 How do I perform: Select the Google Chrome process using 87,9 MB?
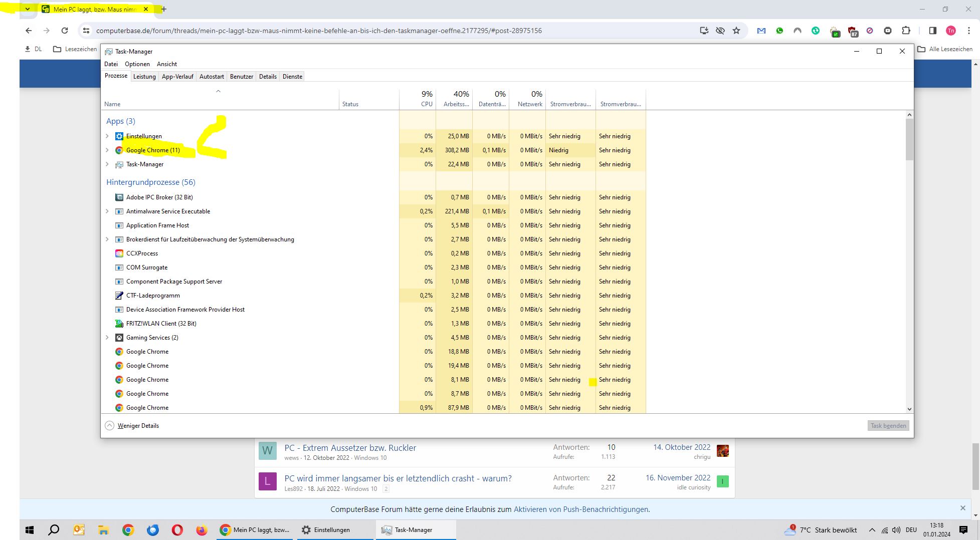(374, 408)
